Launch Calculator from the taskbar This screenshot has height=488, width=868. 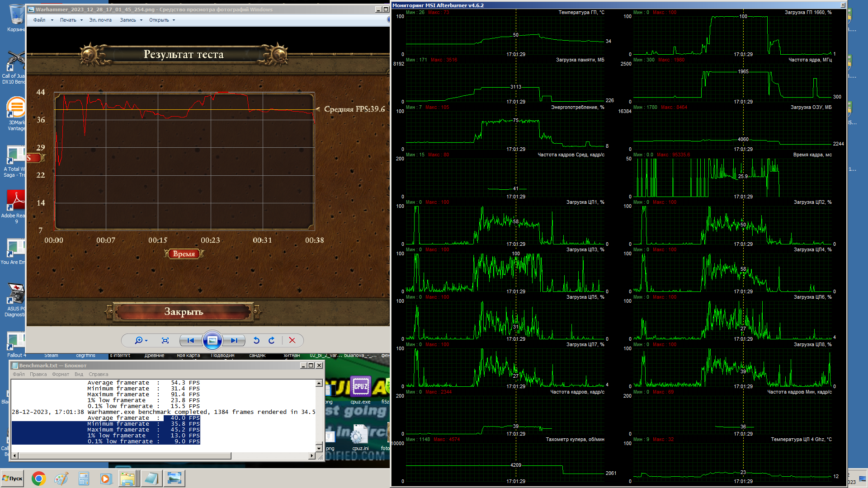[x=84, y=479]
